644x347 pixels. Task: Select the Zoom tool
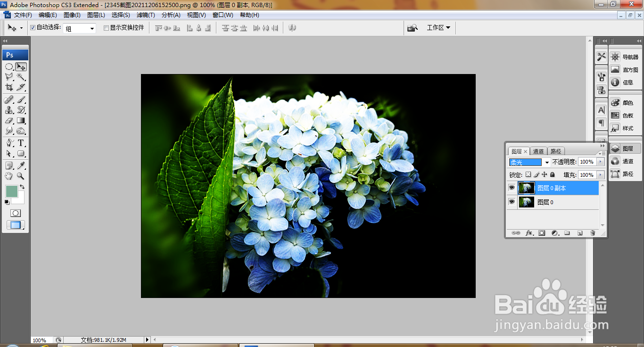point(21,176)
